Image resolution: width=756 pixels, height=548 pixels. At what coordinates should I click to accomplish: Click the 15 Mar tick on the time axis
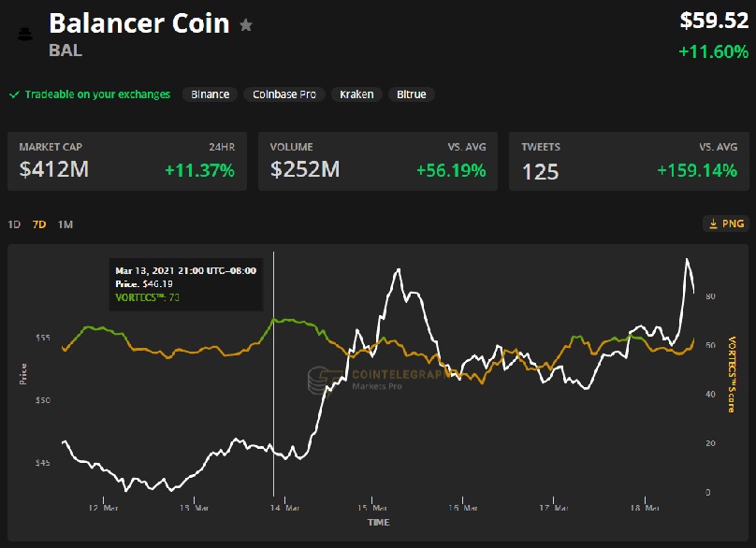(x=371, y=508)
